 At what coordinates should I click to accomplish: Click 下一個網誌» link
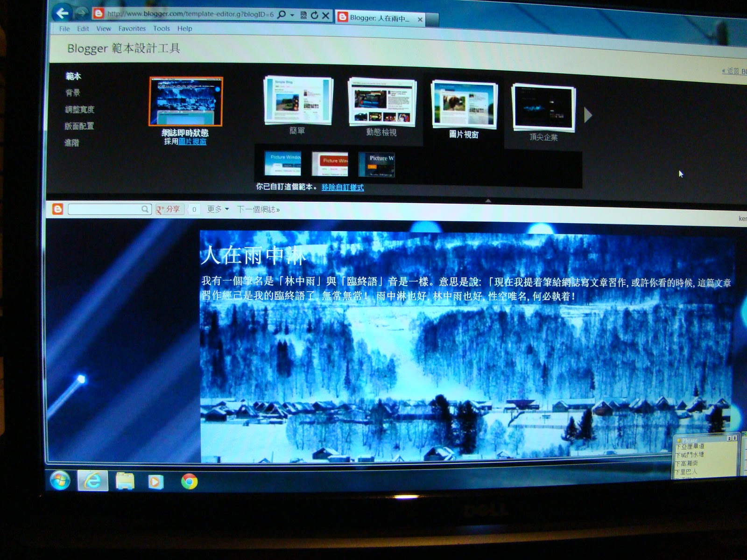pyautogui.click(x=258, y=210)
